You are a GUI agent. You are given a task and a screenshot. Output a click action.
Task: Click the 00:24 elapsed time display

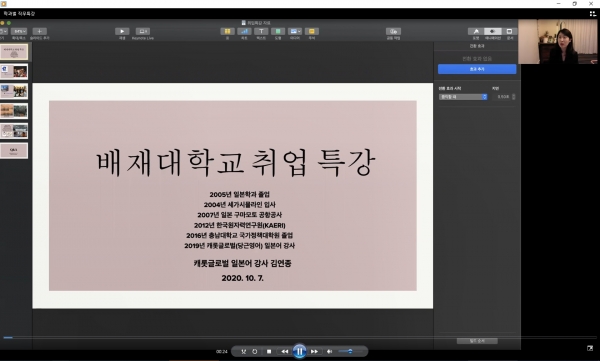(222, 351)
